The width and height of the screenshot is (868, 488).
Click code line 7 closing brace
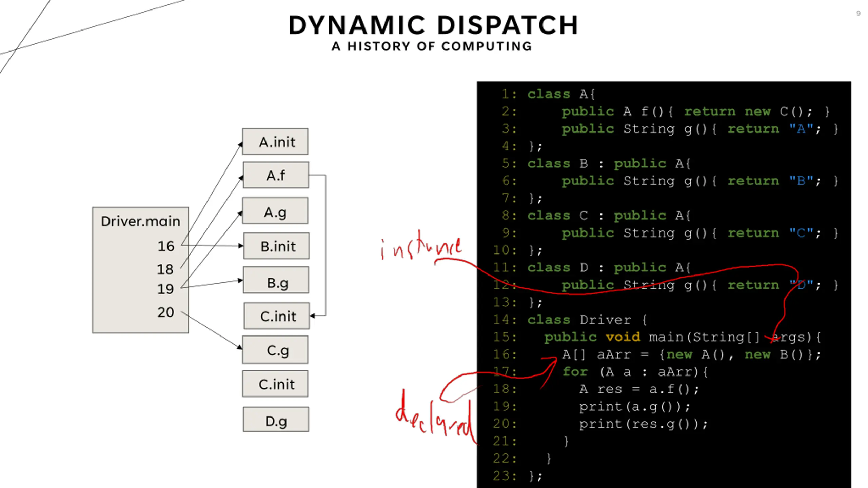(x=522, y=198)
